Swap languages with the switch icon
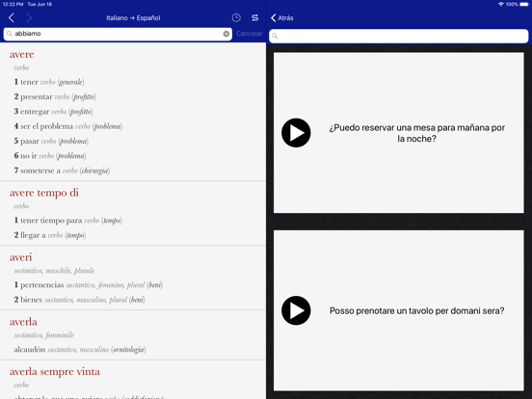The image size is (532, 399). click(255, 18)
